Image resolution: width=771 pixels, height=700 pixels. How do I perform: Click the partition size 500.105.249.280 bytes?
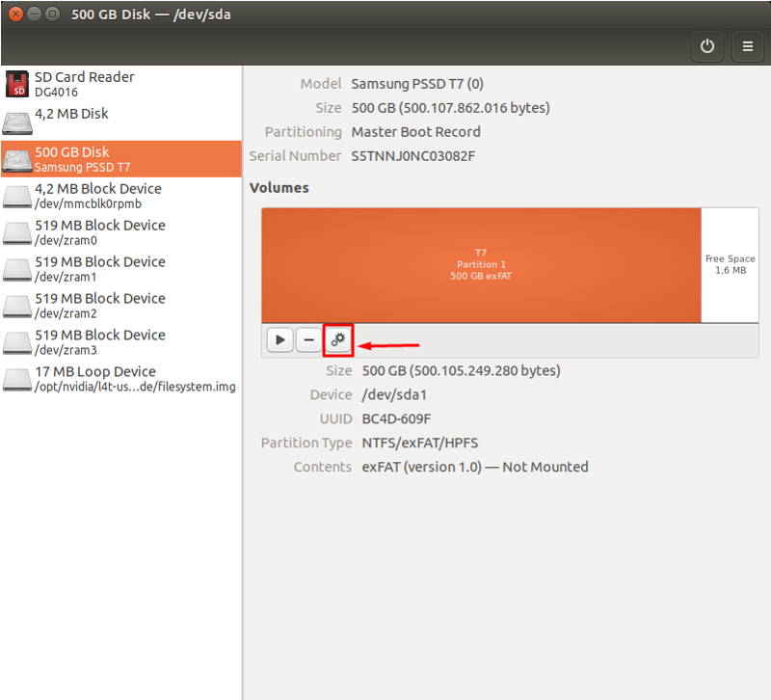462,370
